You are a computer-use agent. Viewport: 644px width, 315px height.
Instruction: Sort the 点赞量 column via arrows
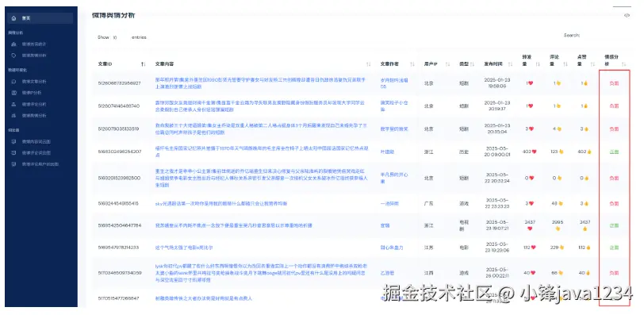click(x=592, y=64)
